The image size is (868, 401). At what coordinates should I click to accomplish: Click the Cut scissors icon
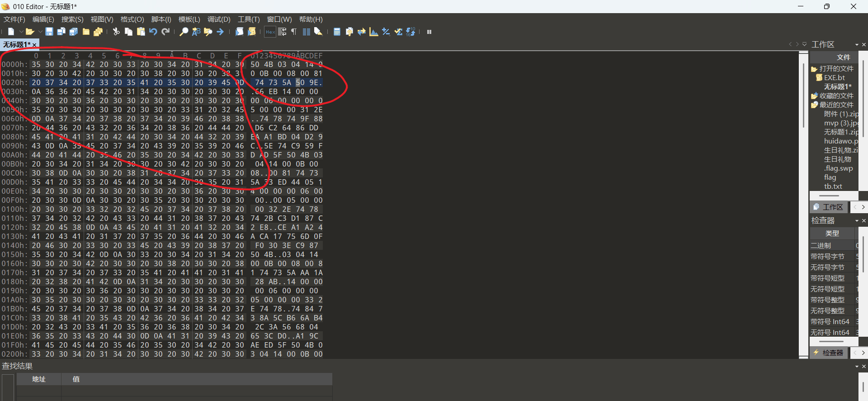coord(116,32)
